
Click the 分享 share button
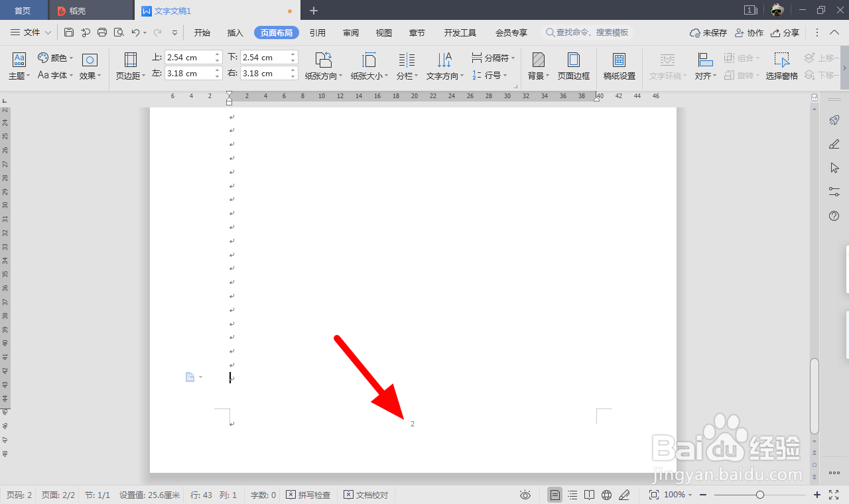[x=785, y=32]
